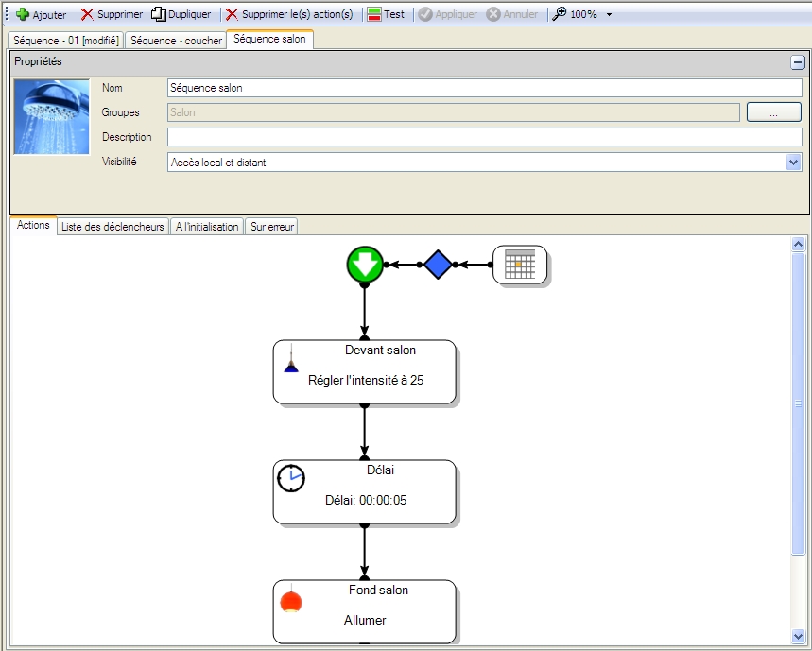Click into the Description input field
The width and height of the screenshot is (812, 651).
[x=484, y=138]
